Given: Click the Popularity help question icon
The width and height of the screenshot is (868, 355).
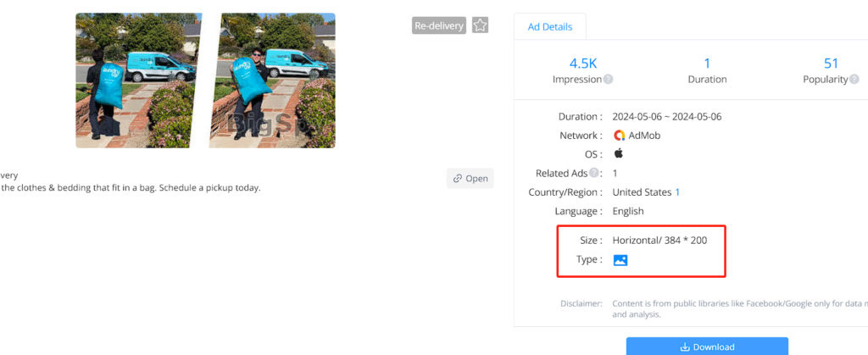Looking at the screenshot, I should (x=854, y=79).
